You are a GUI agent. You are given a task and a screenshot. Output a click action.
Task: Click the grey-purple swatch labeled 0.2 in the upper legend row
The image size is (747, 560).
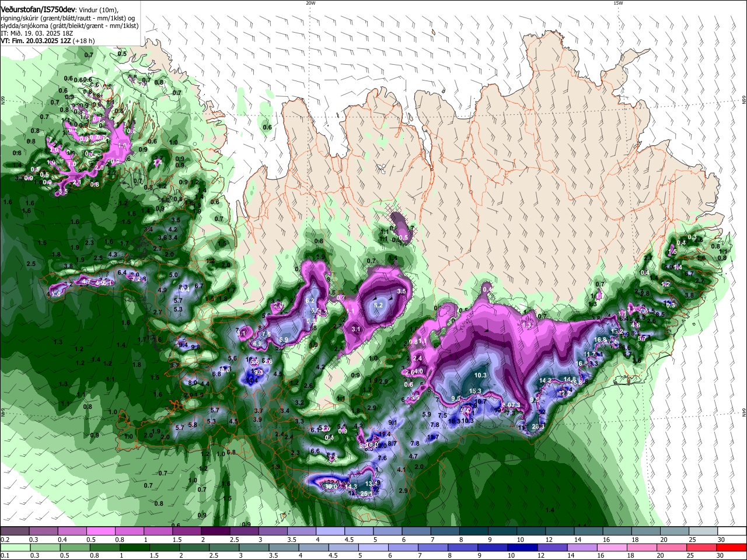pos(15,531)
